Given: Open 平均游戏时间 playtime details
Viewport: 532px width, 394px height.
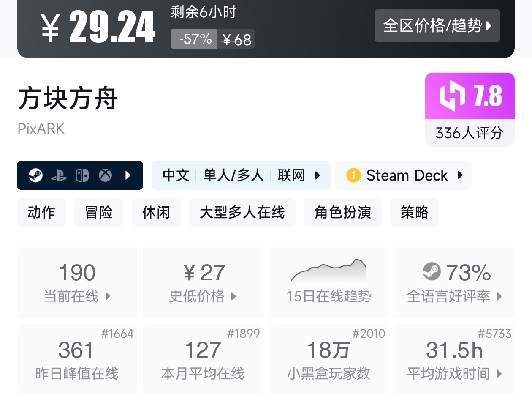Looking at the screenshot, I should [x=454, y=359].
